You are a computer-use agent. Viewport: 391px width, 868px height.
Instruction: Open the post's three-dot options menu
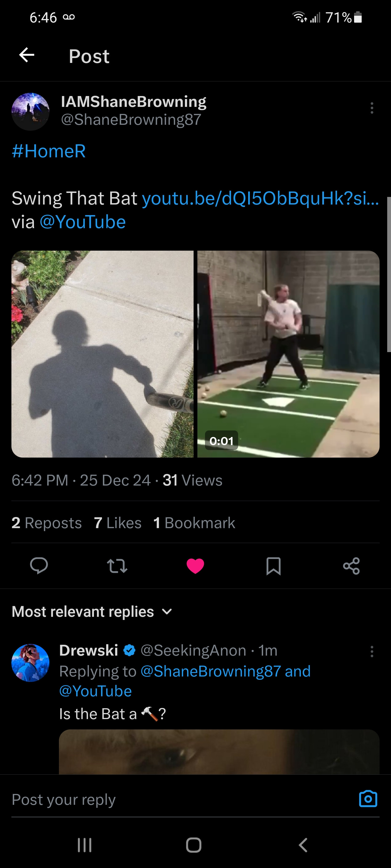click(x=372, y=108)
